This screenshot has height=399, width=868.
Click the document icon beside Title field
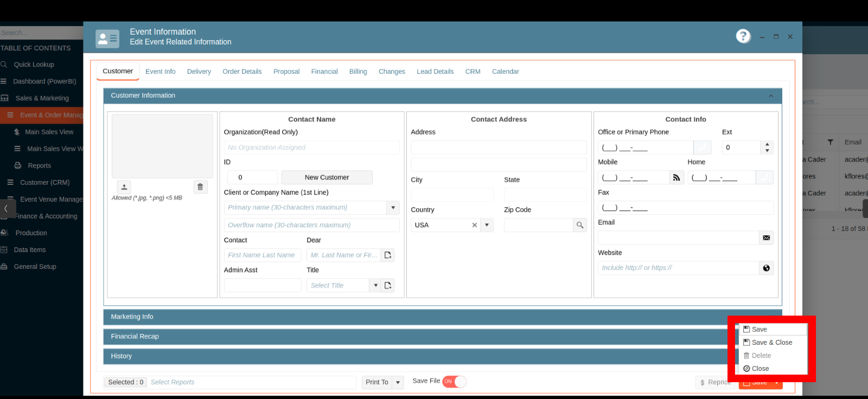pos(387,285)
